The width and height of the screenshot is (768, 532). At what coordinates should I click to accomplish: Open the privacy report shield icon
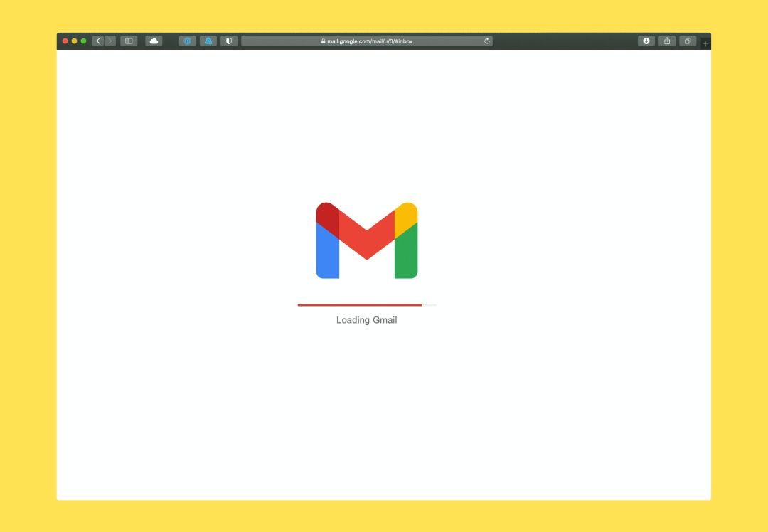click(229, 41)
